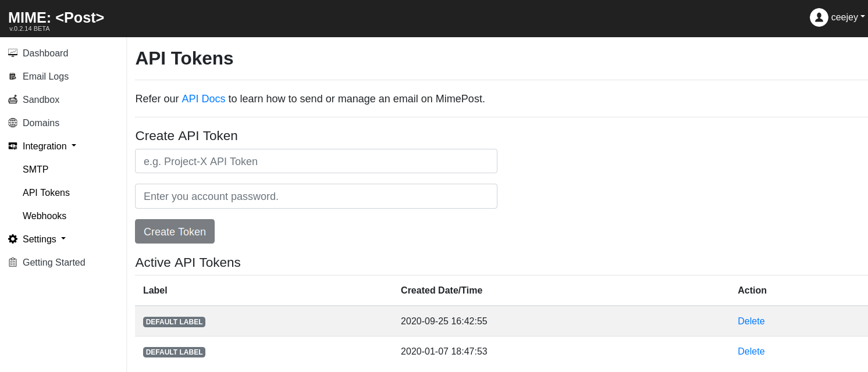Click the Create Token button
The height and width of the screenshot is (372, 868).
[175, 231]
